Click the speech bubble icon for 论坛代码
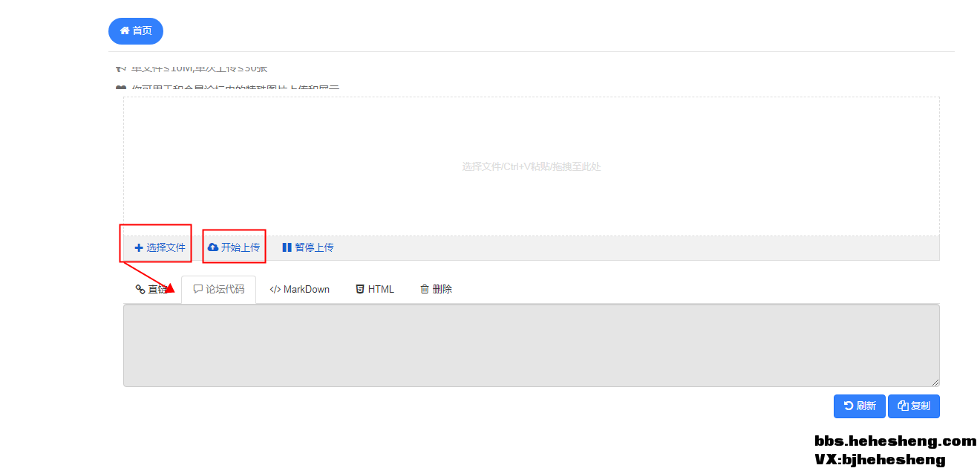 (x=198, y=289)
